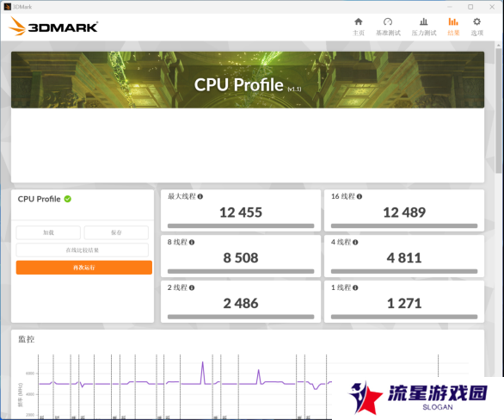Click the CPU Profile title in left panel
The height and width of the screenshot is (420, 504).
tap(40, 199)
